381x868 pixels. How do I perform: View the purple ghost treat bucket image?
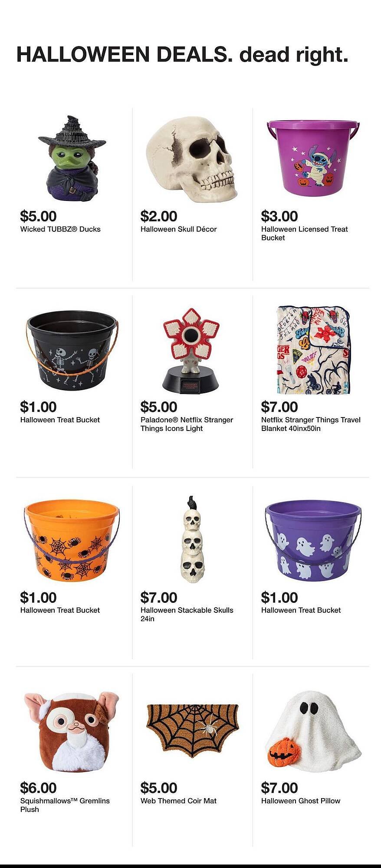tap(313, 541)
